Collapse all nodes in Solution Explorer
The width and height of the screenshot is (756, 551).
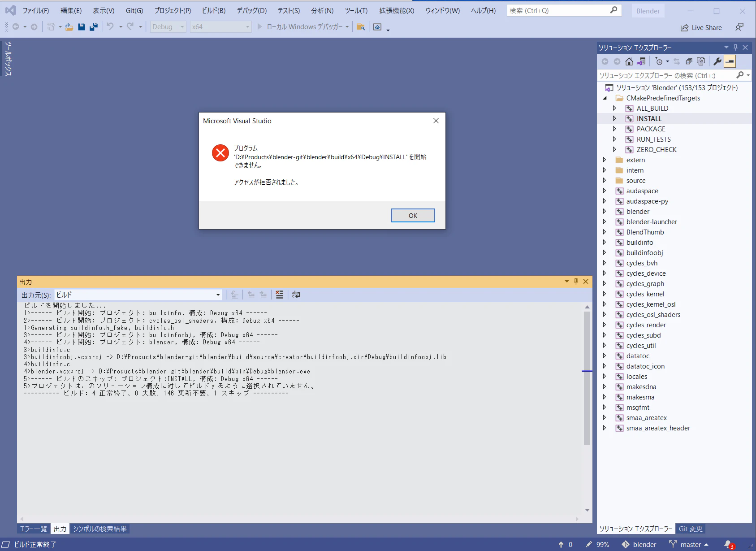pyautogui.click(x=689, y=61)
